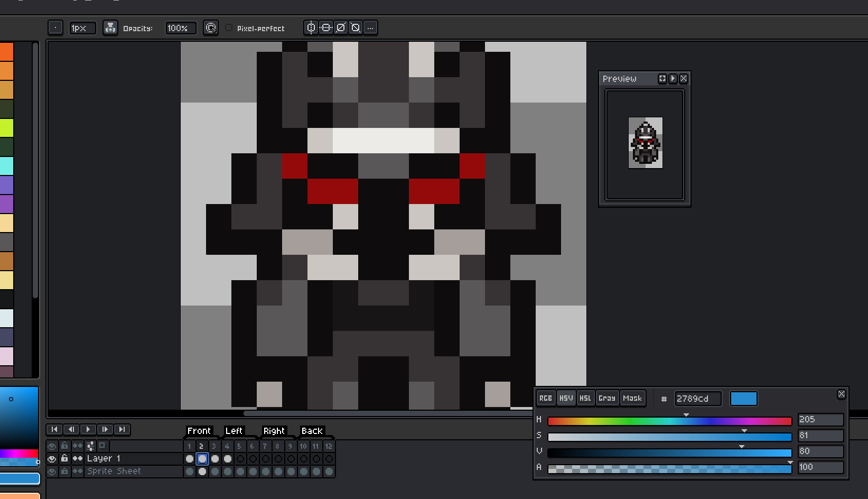
Task: Center the preview window view
Action: (x=662, y=78)
